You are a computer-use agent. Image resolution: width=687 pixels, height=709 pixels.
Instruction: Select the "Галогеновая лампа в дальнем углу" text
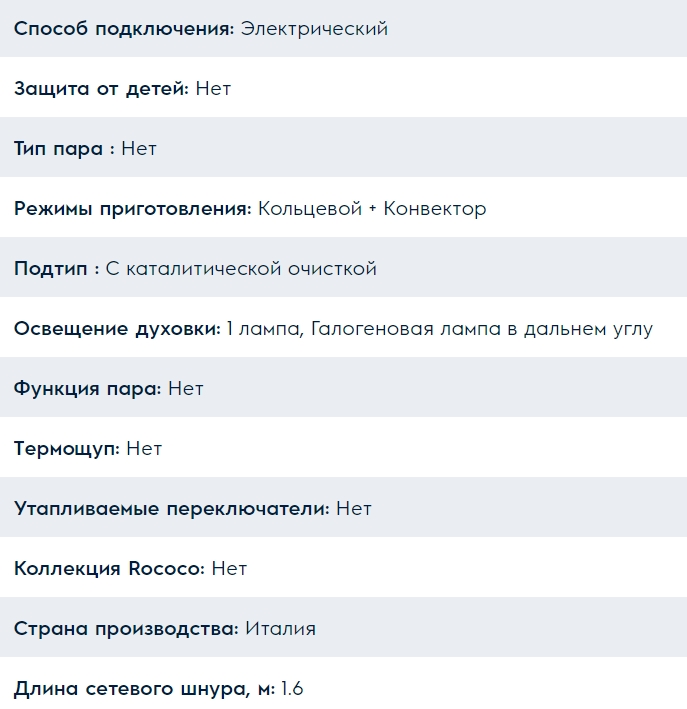[482, 329]
